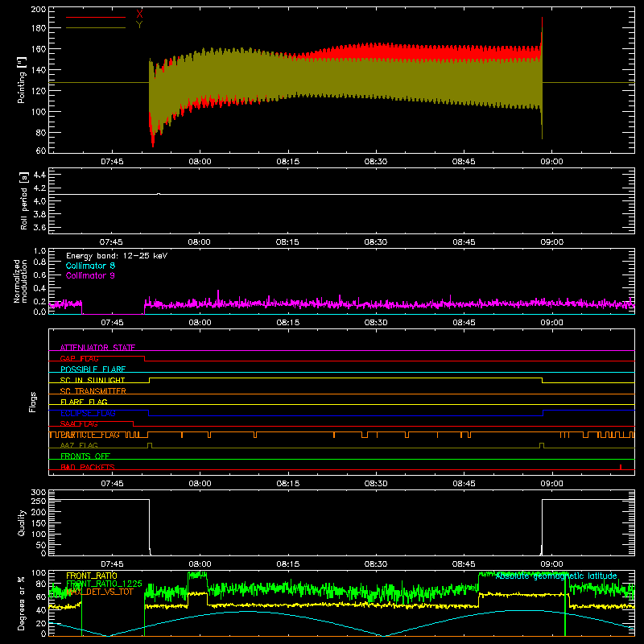Click the FLARE_FLAG label
644x644 pixels.
pyautogui.click(x=84, y=402)
